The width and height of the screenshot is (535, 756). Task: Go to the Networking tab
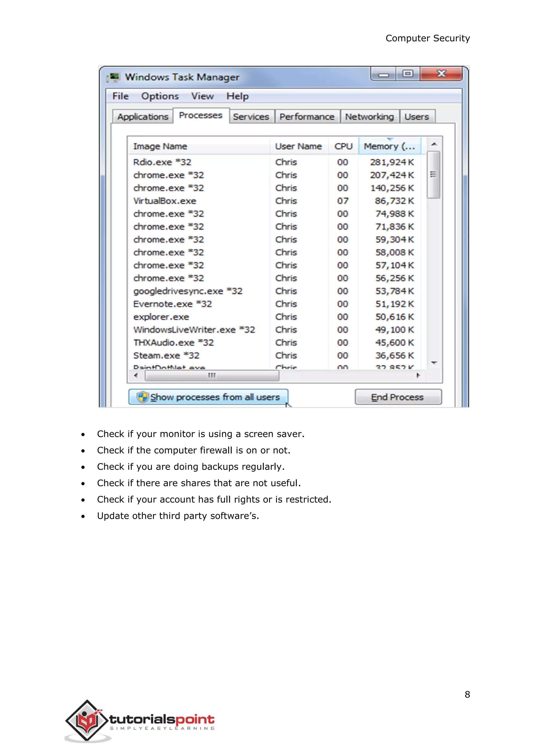(x=370, y=117)
